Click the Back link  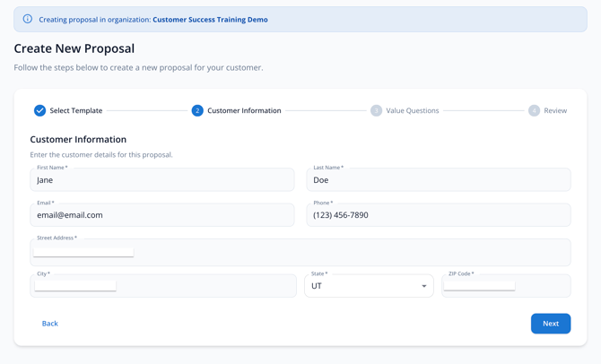pos(50,324)
